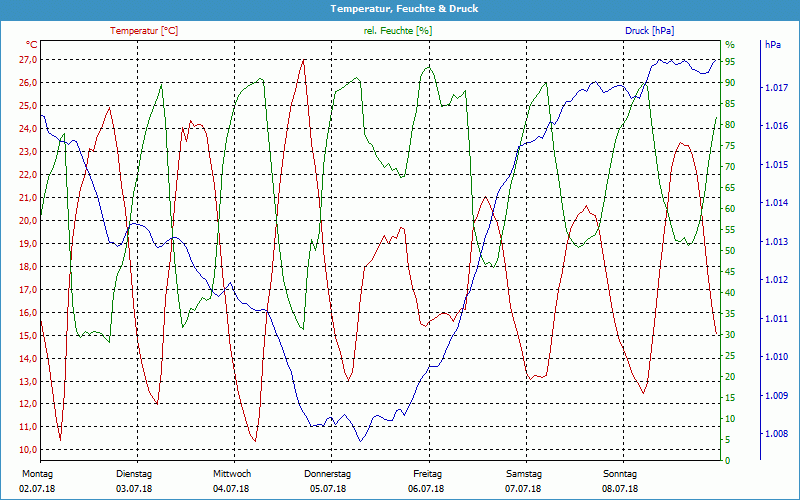The width and height of the screenshot is (800, 500).
Task: Click the 'Mittwoch' day label
Action: click(x=232, y=474)
